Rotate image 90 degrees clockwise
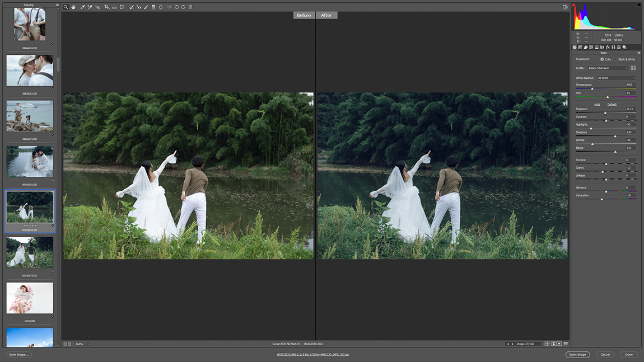This screenshot has width=644, height=362. click(x=183, y=7)
